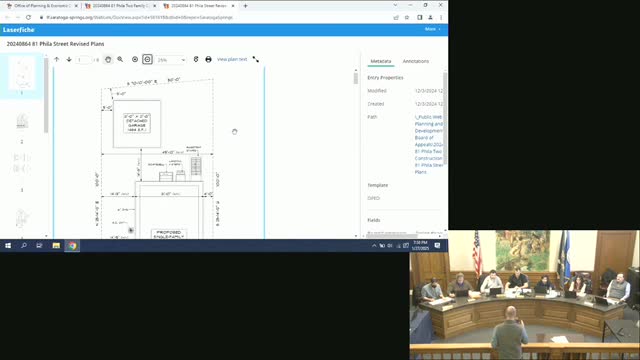Close the 81 Phila Street Revised tab
Screen dimensions: 640x360
click(233, 6)
